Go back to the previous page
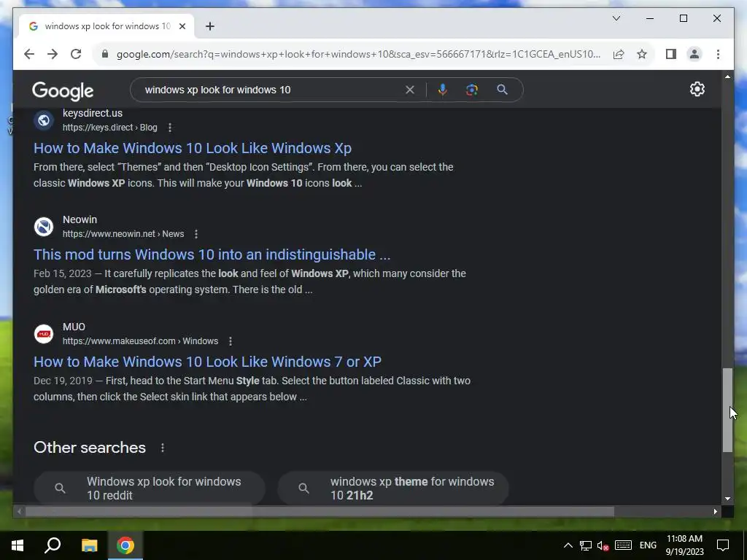747x560 pixels. click(29, 54)
